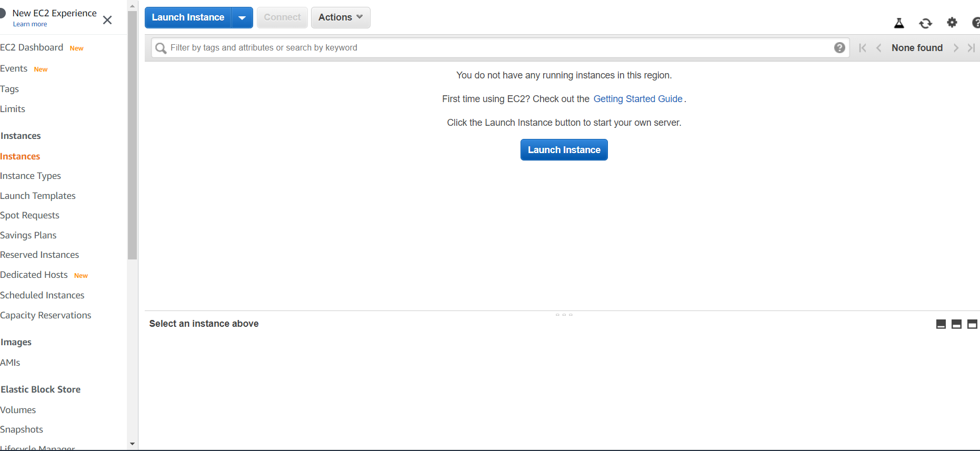Viewport: 980px width, 451px height.
Task: Select the orange Instances sidebar item
Action: tap(20, 156)
